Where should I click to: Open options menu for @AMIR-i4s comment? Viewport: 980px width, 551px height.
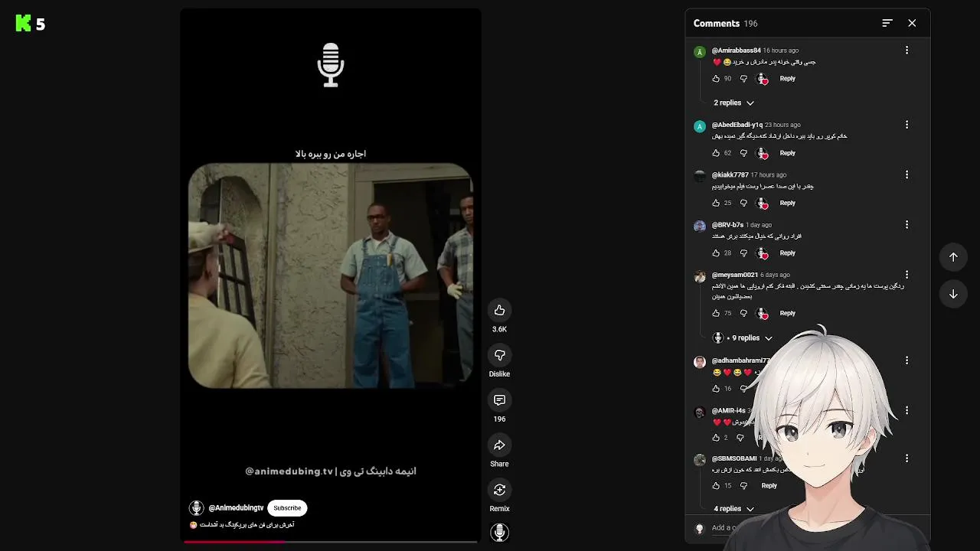tap(906, 410)
